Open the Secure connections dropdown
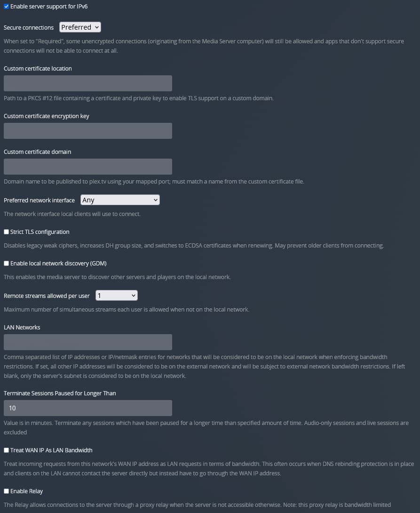The width and height of the screenshot is (420, 513). (80, 27)
